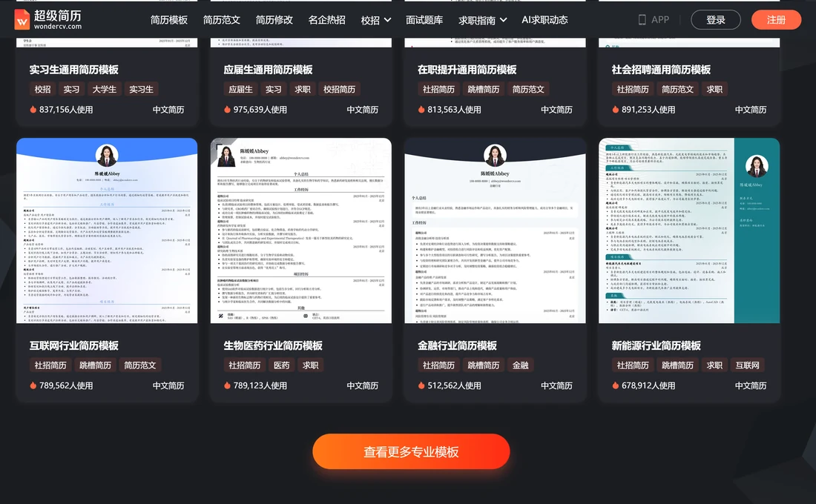Image resolution: width=816 pixels, height=504 pixels.
Task: Go to 简历修改 in navigation
Action: pos(274,20)
